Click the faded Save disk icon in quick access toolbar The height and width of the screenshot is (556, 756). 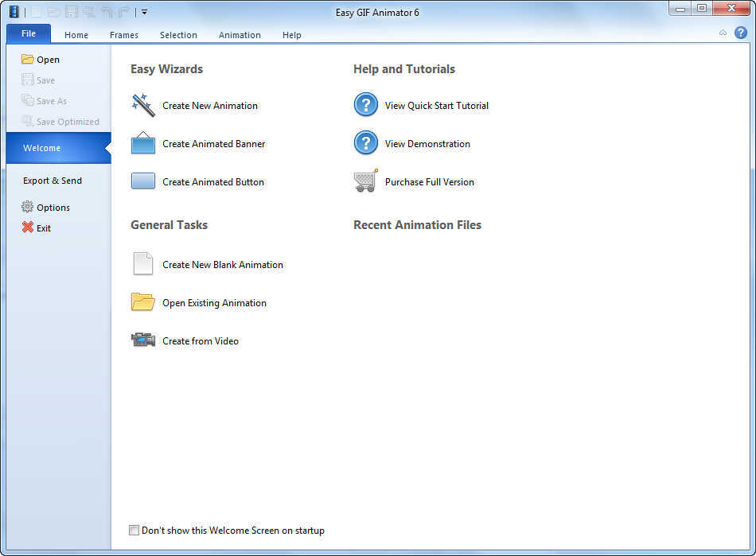pyautogui.click(x=72, y=12)
